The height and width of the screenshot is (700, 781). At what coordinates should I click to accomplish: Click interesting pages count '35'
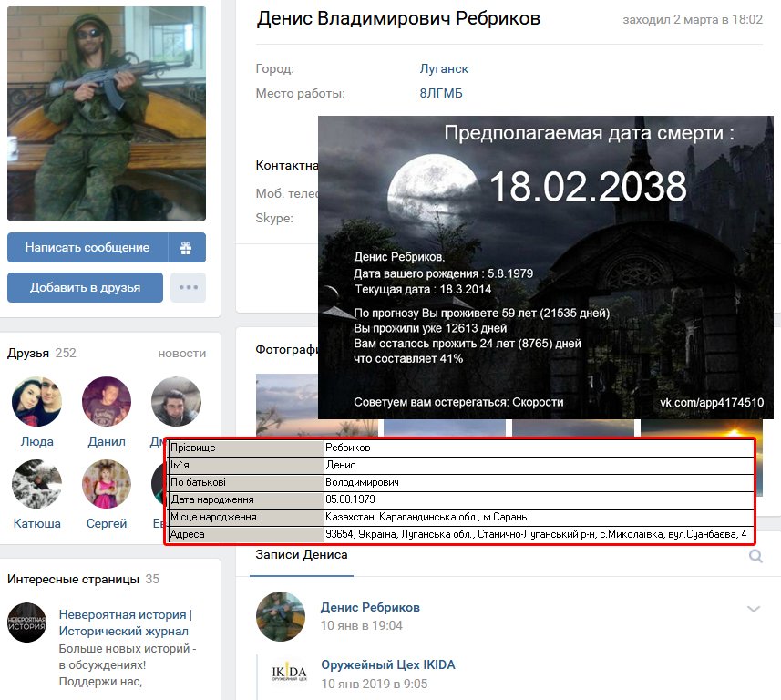pos(152,579)
